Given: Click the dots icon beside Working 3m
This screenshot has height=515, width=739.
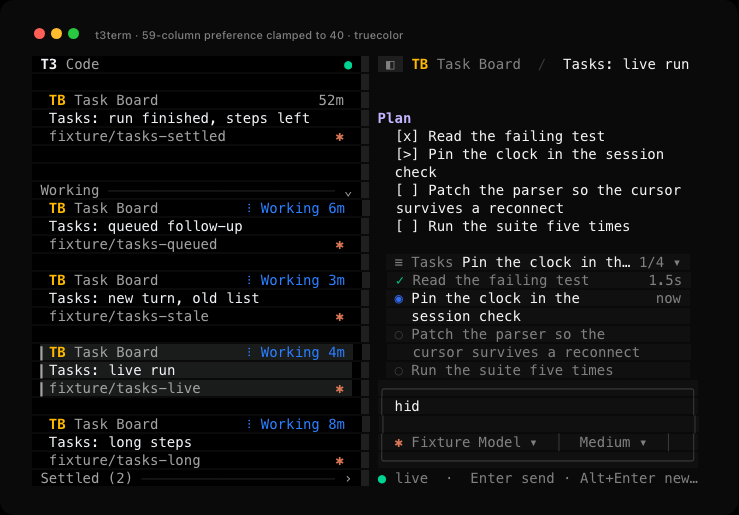Looking at the screenshot, I should 249,280.
